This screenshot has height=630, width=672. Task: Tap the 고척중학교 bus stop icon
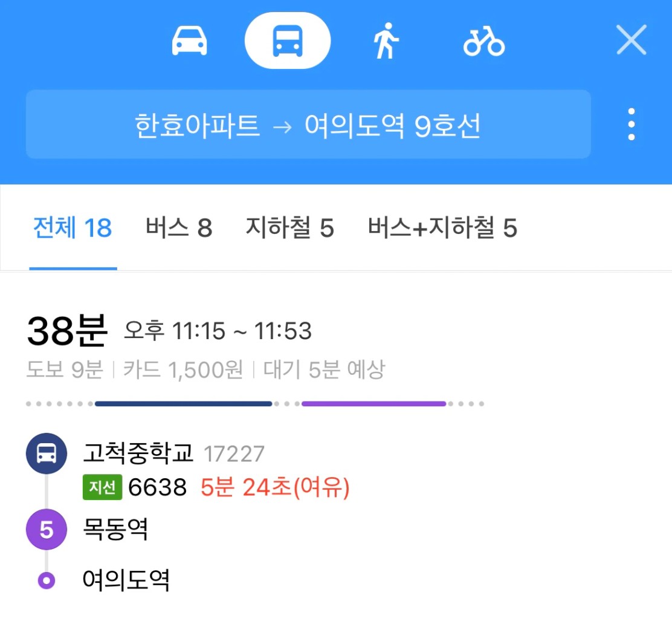47,453
